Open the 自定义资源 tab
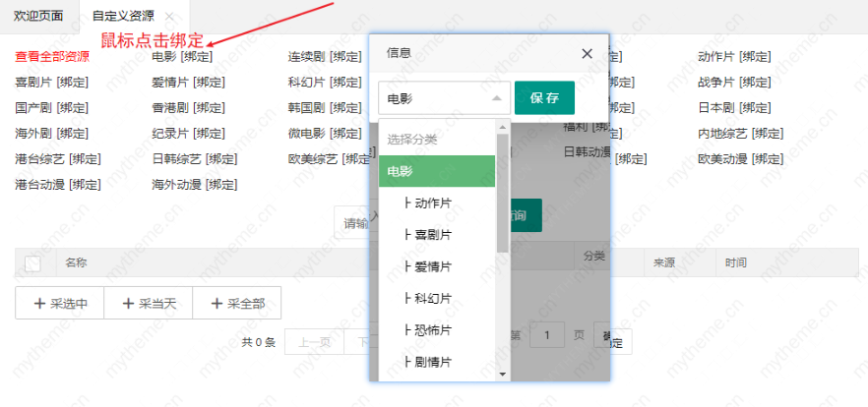868x407 pixels. click(122, 17)
